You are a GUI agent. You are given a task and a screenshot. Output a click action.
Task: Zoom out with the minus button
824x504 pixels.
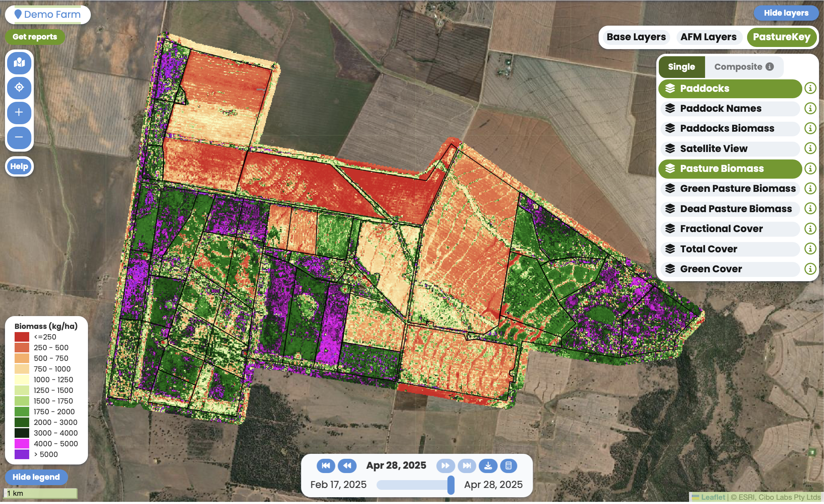pos(19,137)
